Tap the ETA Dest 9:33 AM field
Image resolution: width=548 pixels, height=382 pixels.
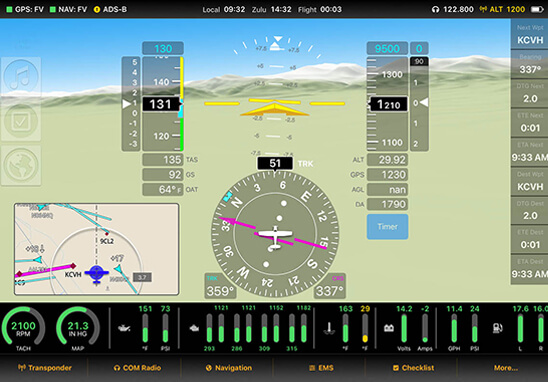click(530, 269)
